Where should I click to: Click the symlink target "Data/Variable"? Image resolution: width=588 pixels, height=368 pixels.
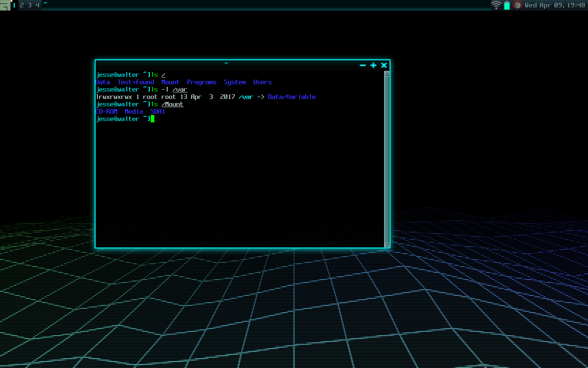tap(292, 97)
